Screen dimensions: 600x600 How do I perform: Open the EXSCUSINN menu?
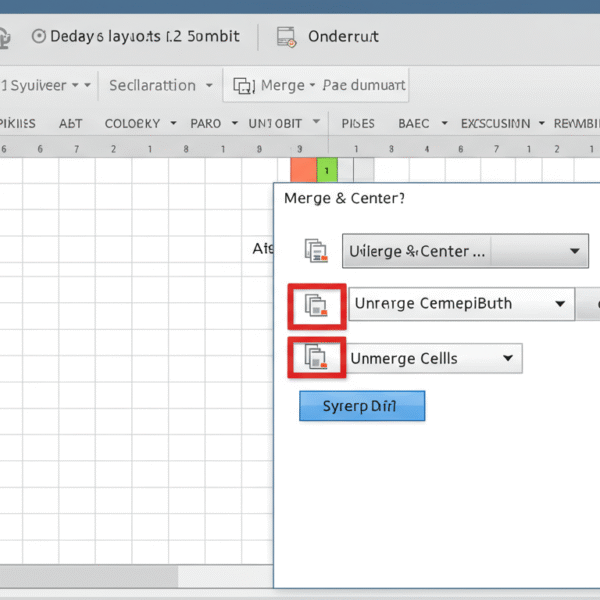tap(541, 124)
